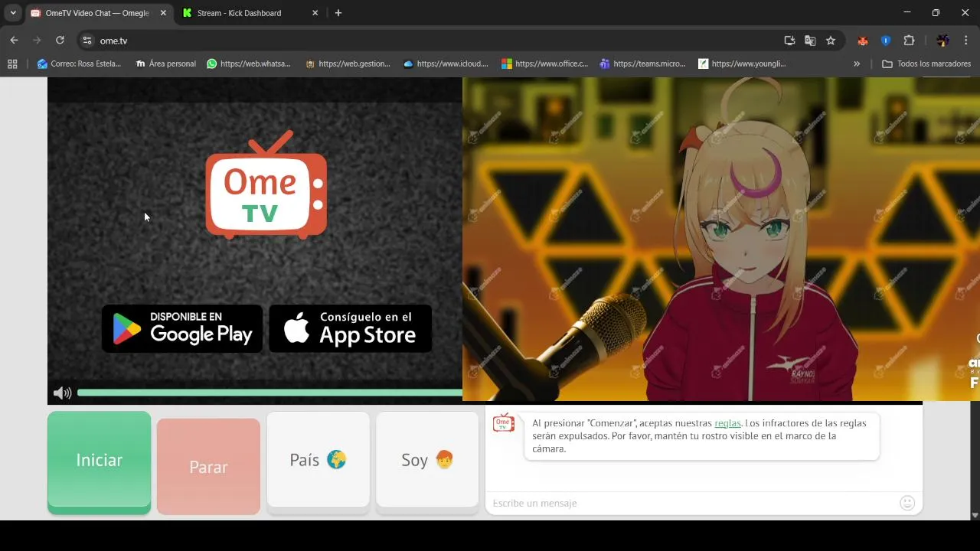Focus the Escribe un mensaje field
This screenshot has width=980, height=551.
[x=693, y=503]
